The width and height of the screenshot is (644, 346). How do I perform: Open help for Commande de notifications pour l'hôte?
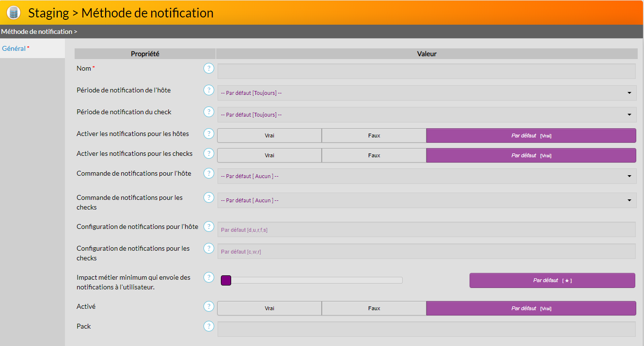(x=209, y=173)
